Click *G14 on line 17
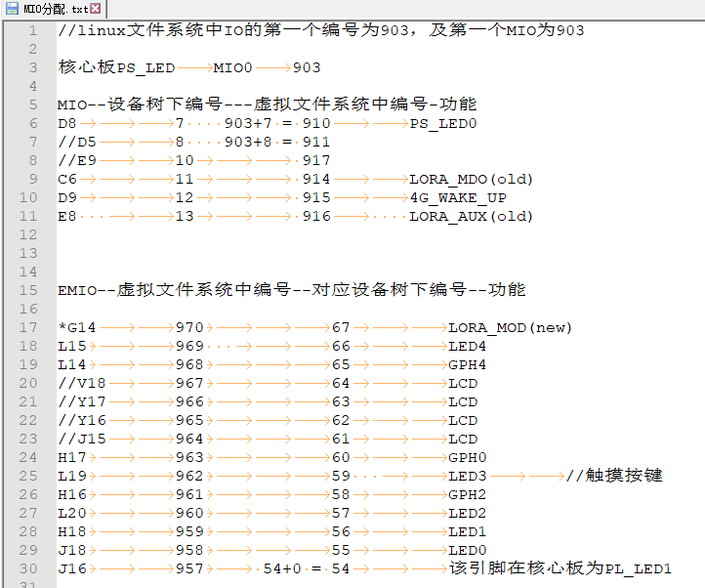The width and height of the screenshot is (705, 588). 77,327
